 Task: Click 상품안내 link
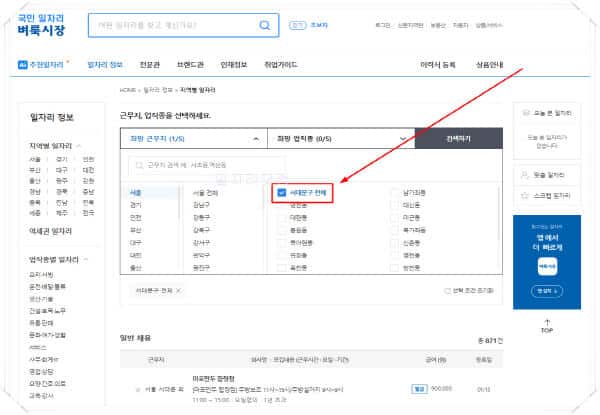[x=489, y=65]
